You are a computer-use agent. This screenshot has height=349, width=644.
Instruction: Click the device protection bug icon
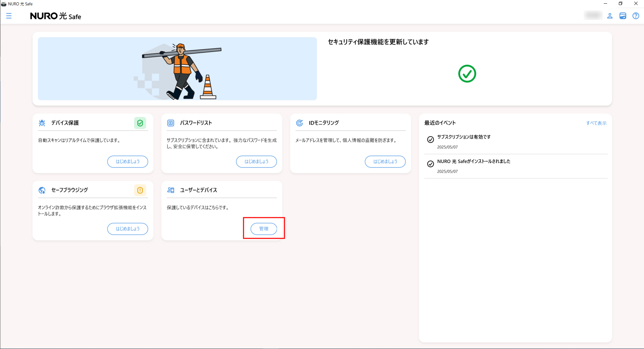[x=42, y=123]
